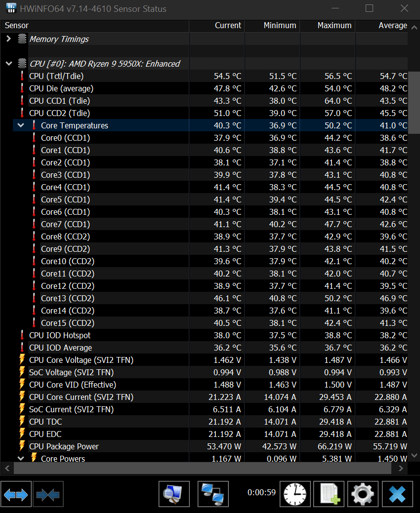Open the monitor with magnifier icon
Screen dimensions: 420x513
[174, 494]
